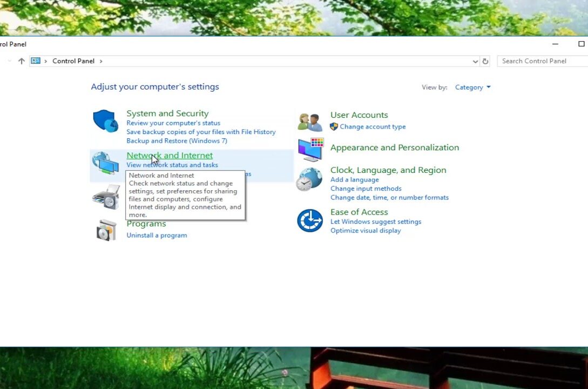Screen dimensions: 588x389
Task: Open Ease of Access category
Action: pos(359,212)
